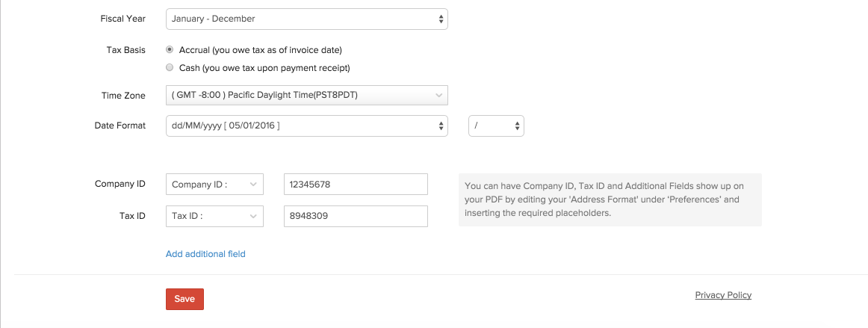
Task: Open the Fiscal Year dropdown
Action: coord(307,19)
